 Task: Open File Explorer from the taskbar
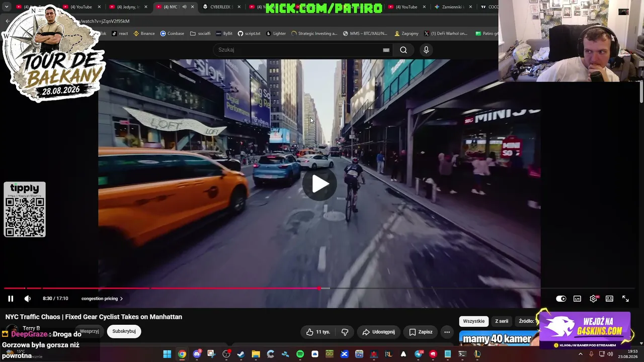[x=256, y=354]
